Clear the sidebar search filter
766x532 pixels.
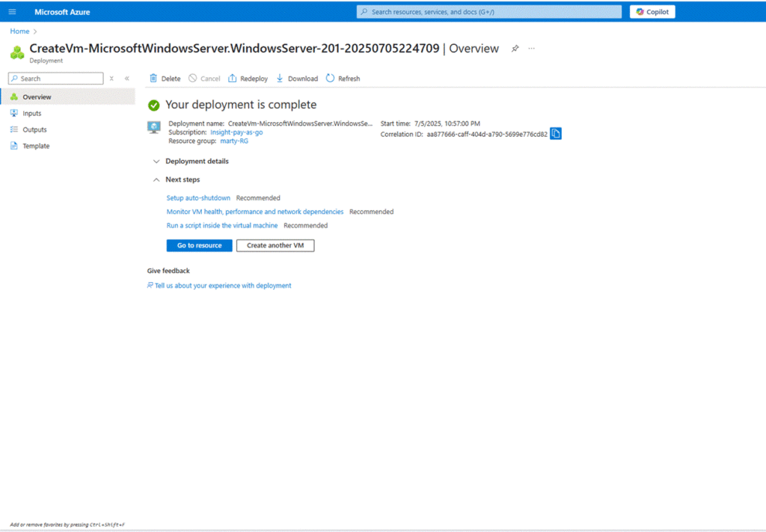111,79
